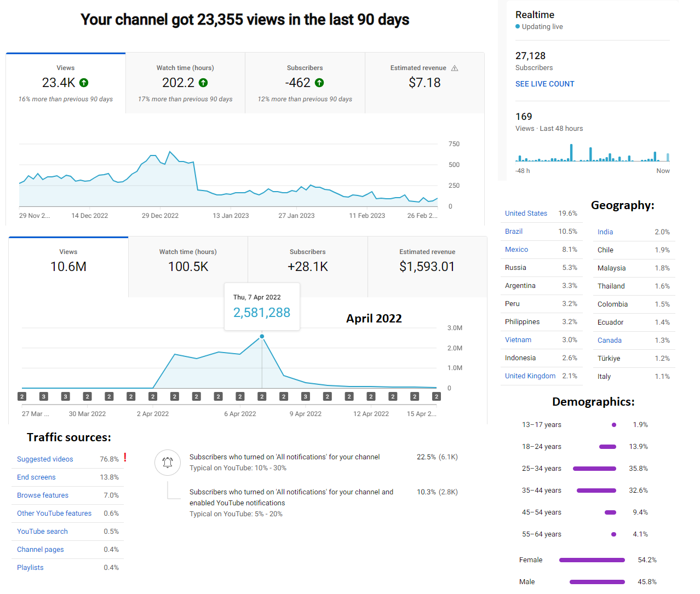700x594 pixels.
Task: Click the End screens traffic source link
Action: pos(36,477)
